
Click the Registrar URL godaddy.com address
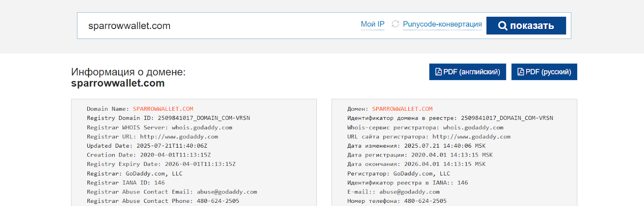pos(179,137)
